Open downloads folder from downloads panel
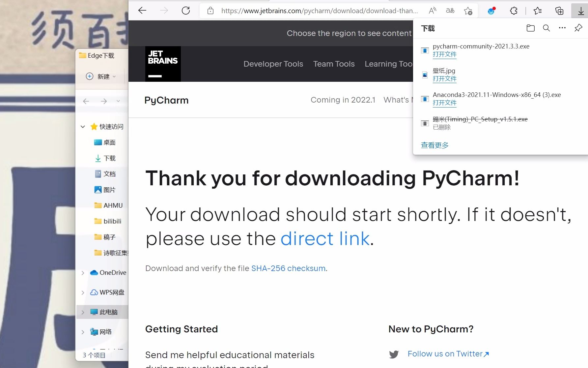 click(530, 28)
